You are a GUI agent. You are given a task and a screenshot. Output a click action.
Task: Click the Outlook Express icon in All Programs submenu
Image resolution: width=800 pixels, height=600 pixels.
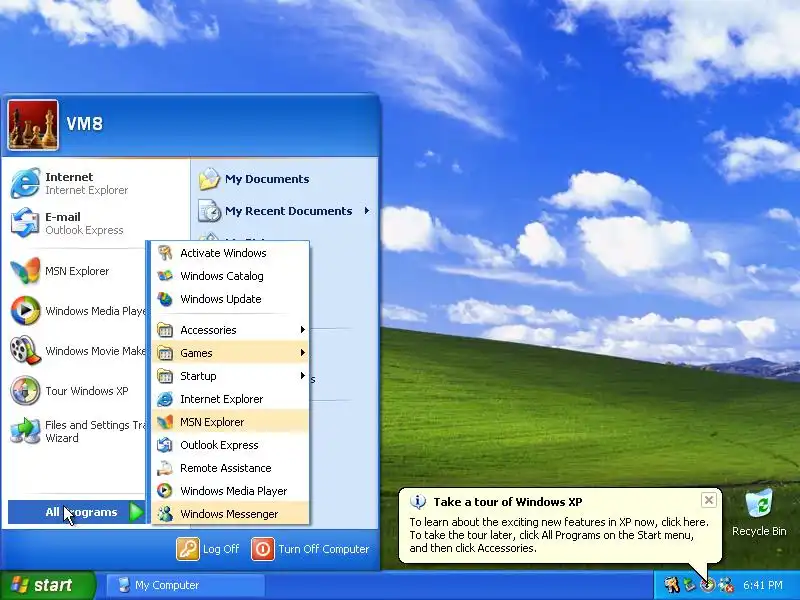165,445
